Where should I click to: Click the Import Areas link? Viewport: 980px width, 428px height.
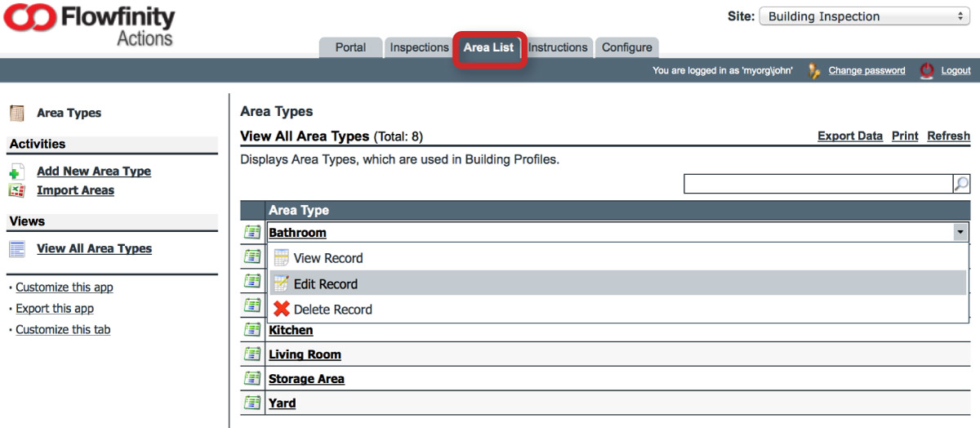75,190
